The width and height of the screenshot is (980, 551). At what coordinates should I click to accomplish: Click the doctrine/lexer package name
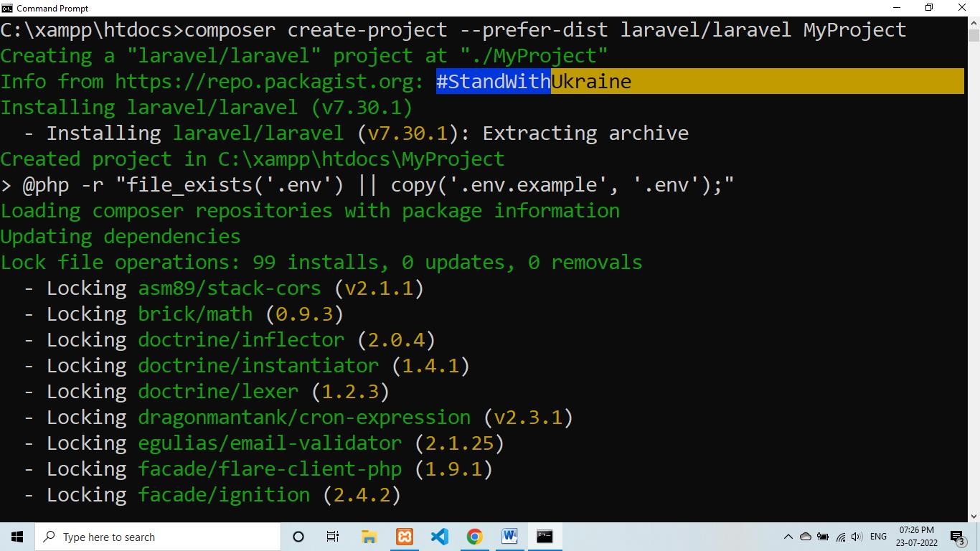[x=218, y=392]
